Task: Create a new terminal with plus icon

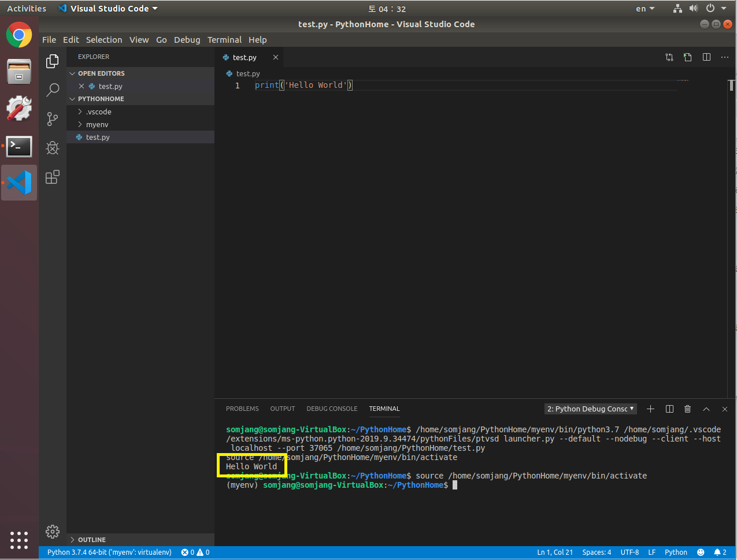Action: pyautogui.click(x=650, y=409)
